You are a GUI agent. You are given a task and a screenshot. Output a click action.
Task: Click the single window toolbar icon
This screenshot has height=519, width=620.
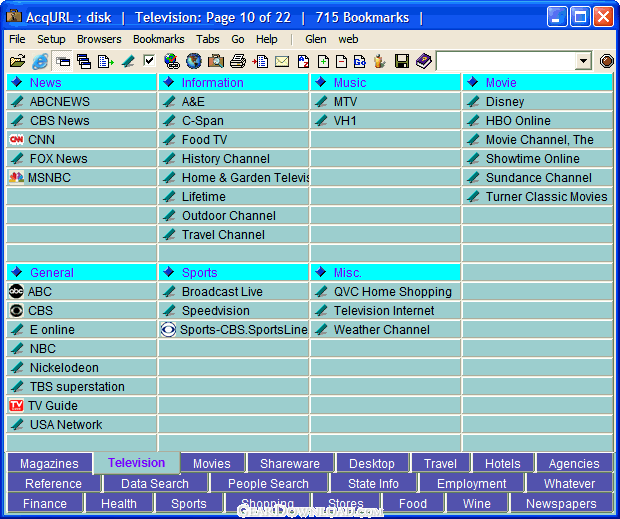pyautogui.click(x=62, y=61)
